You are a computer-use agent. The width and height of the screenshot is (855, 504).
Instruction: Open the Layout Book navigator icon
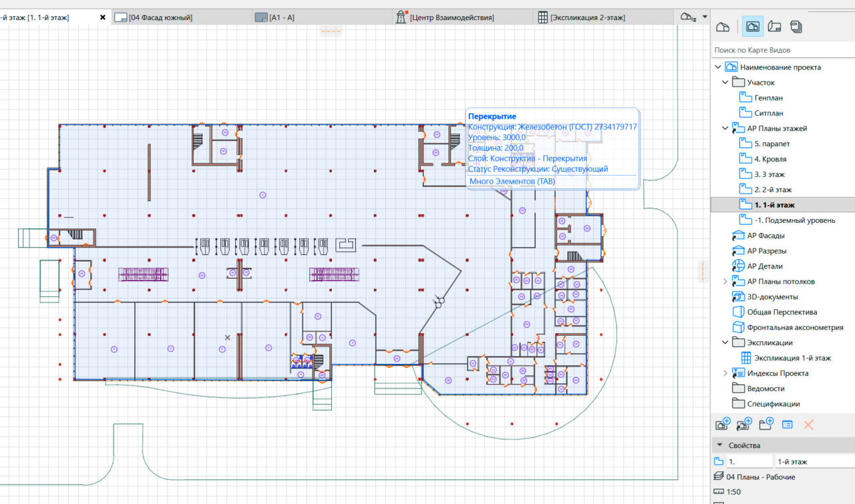[x=774, y=27]
